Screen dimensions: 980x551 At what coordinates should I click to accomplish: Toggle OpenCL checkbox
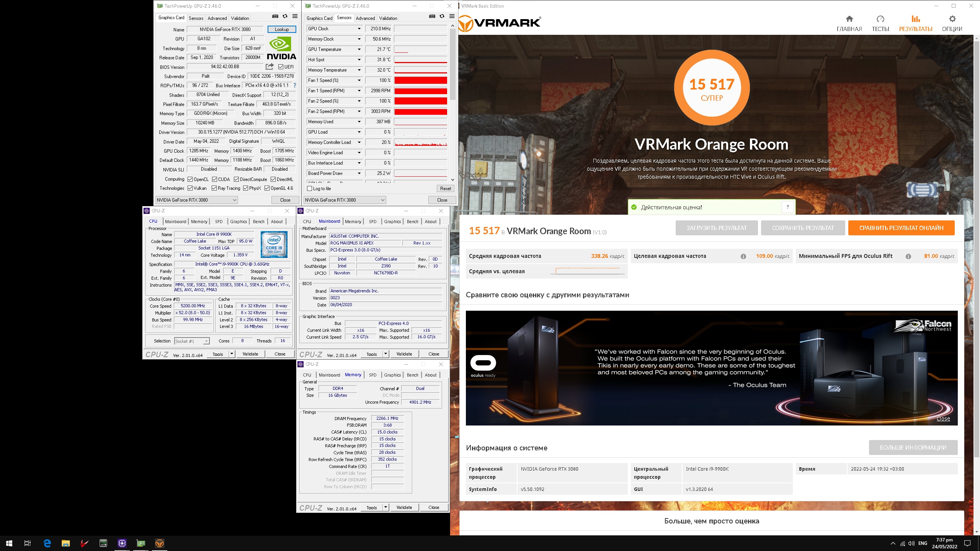tap(190, 179)
